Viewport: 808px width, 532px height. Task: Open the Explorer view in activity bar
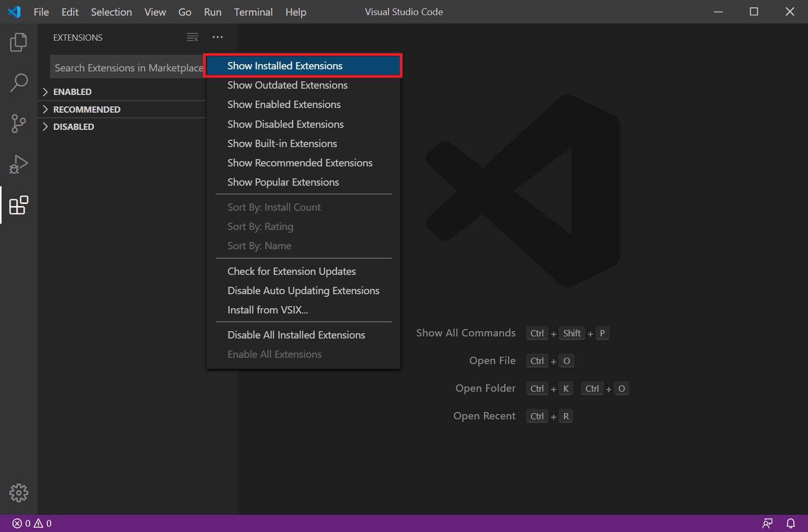click(x=19, y=42)
